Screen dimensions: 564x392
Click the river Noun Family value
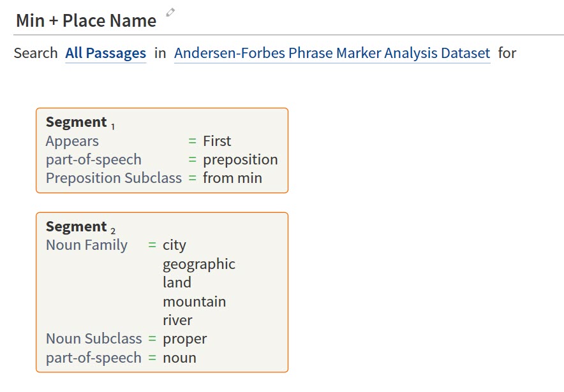177,320
